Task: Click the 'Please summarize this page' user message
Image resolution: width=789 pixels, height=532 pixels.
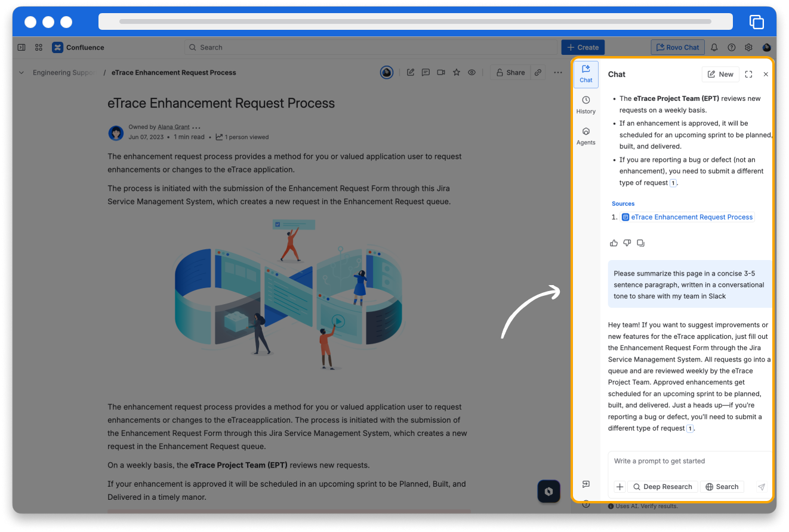Action: 690,284
